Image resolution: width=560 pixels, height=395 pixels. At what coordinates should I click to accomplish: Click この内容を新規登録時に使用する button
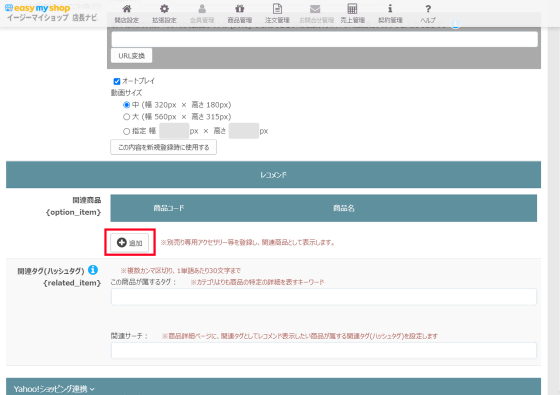click(x=164, y=147)
